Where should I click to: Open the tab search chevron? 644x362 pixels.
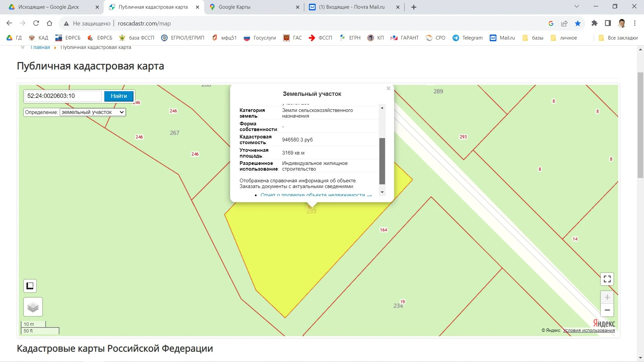point(577,6)
